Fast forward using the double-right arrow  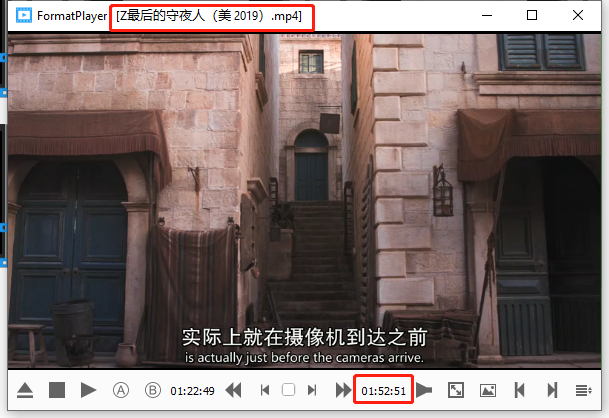click(x=343, y=390)
